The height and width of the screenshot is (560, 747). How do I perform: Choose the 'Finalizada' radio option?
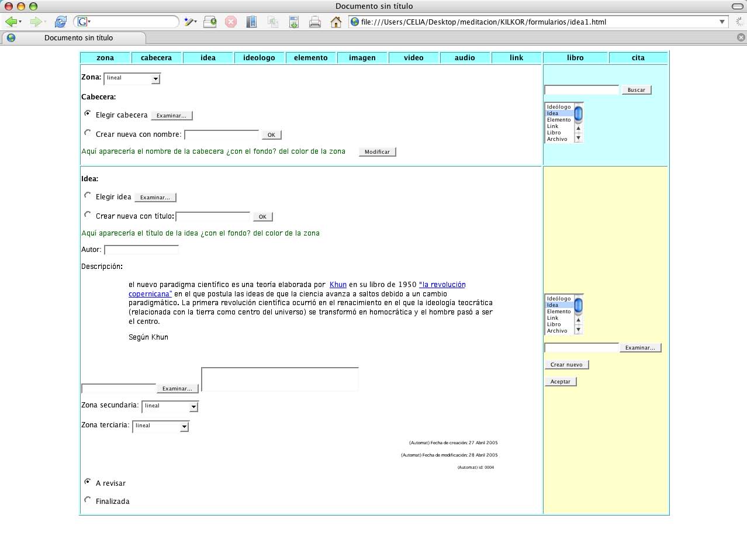(x=88, y=500)
